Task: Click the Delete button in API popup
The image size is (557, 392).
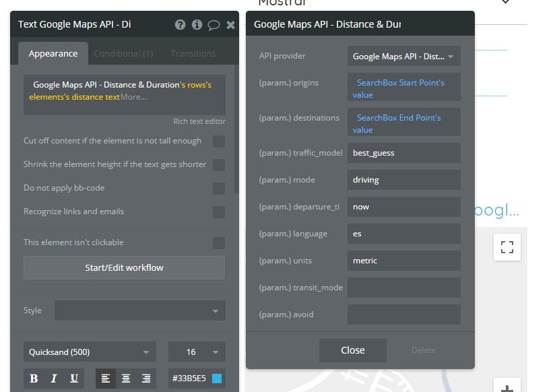Action: click(424, 350)
